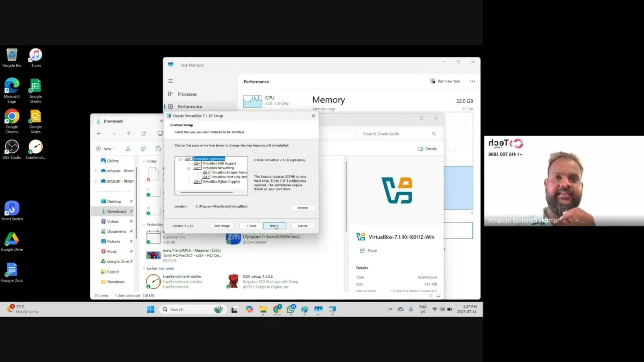Open the Recycle Bin desktop icon
Screen dimensions: 644x362
(x=12, y=58)
